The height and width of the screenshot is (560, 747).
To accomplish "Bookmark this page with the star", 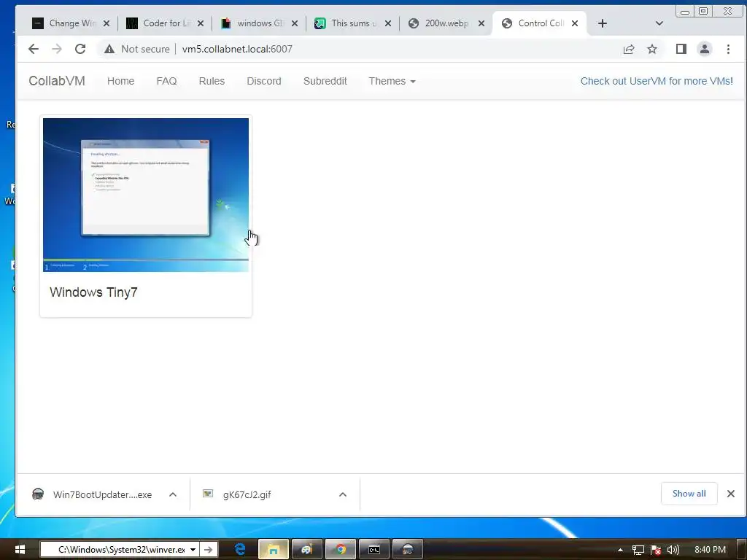I will pyautogui.click(x=652, y=49).
